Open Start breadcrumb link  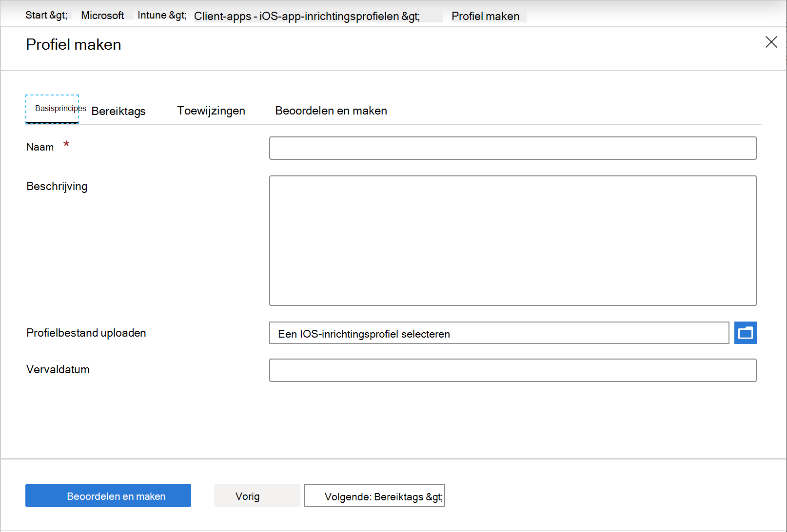46,15
